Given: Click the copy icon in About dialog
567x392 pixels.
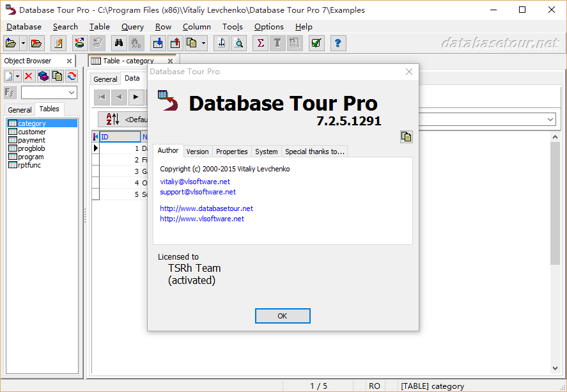Looking at the screenshot, I should pyautogui.click(x=406, y=136).
